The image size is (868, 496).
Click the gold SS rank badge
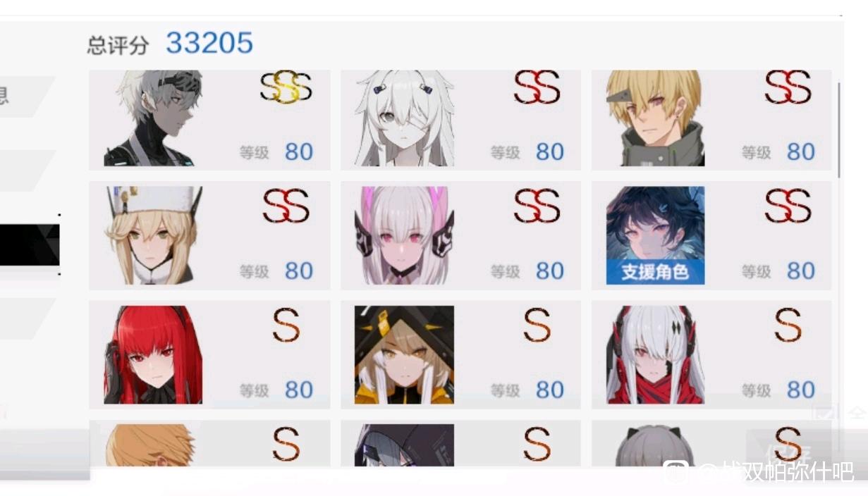tap(286, 87)
